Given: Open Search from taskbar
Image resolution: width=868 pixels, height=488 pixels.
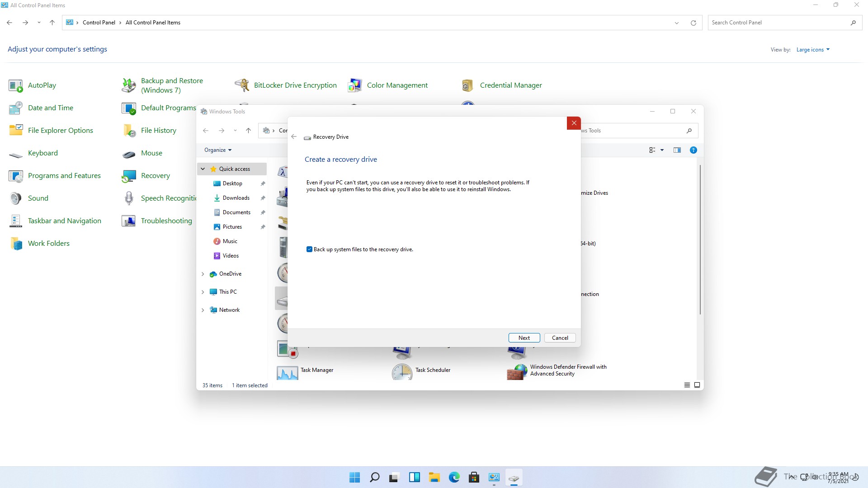Looking at the screenshot, I should tap(374, 477).
